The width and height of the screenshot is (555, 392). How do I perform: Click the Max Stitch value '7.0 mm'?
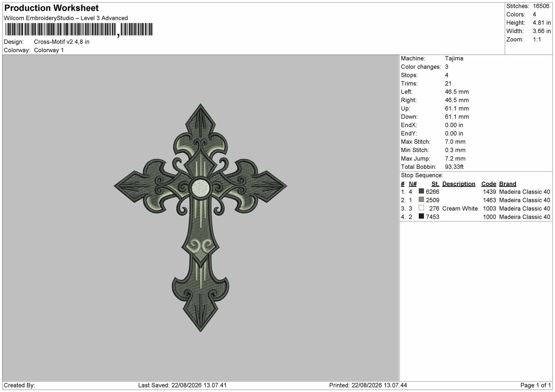455,142
